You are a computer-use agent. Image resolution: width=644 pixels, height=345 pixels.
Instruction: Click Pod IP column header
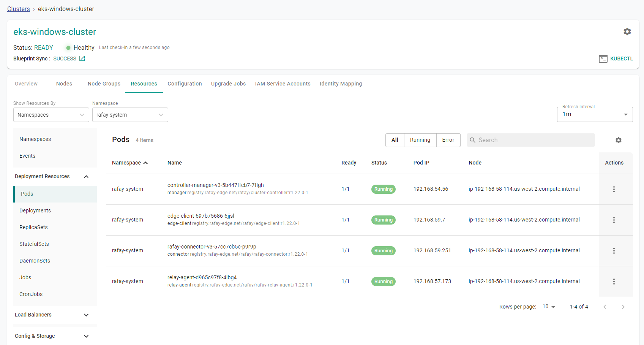tap(421, 163)
